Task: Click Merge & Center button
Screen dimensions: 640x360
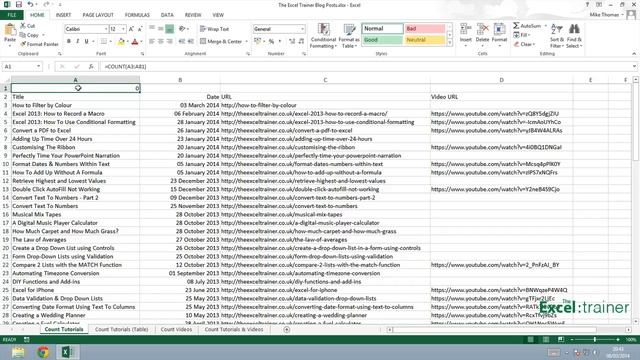Action: point(221,41)
